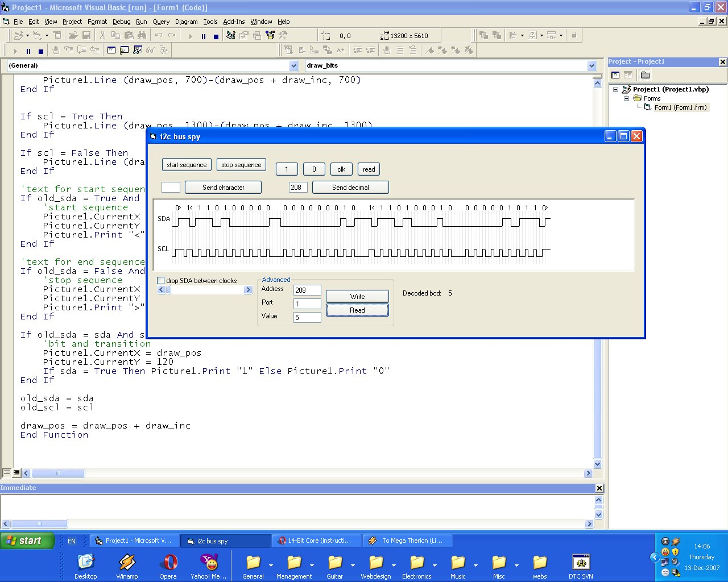Click right arrow of i2c form scrollbar
This screenshot has height=582, width=728.
point(248,290)
